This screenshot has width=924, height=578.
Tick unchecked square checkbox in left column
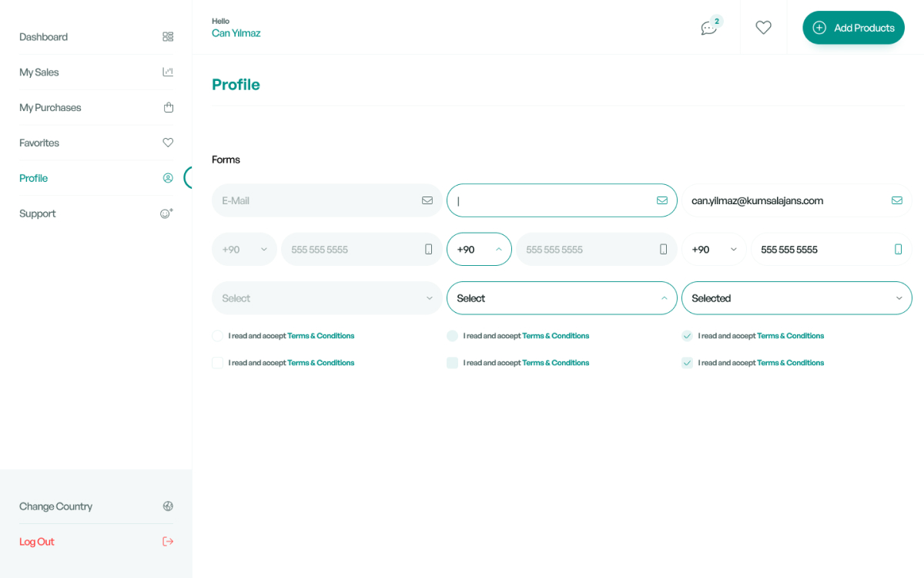[x=217, y=362]
